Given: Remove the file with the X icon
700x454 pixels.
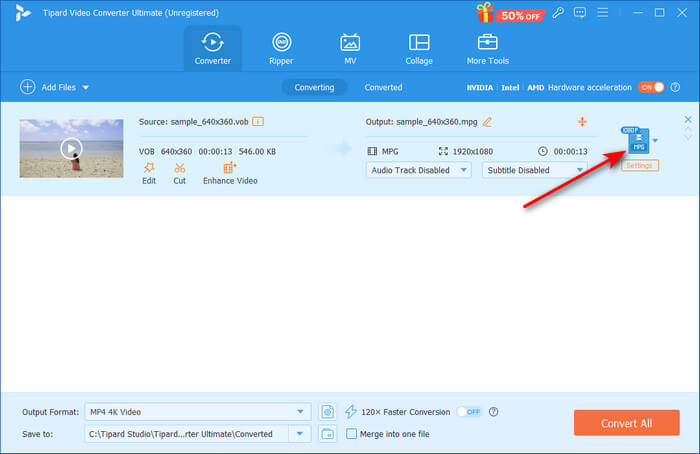Looking at the screenshot, I should 688,119.
